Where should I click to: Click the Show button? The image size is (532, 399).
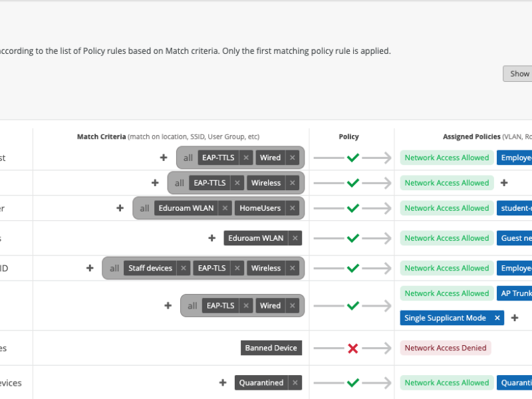click(518, 74)
